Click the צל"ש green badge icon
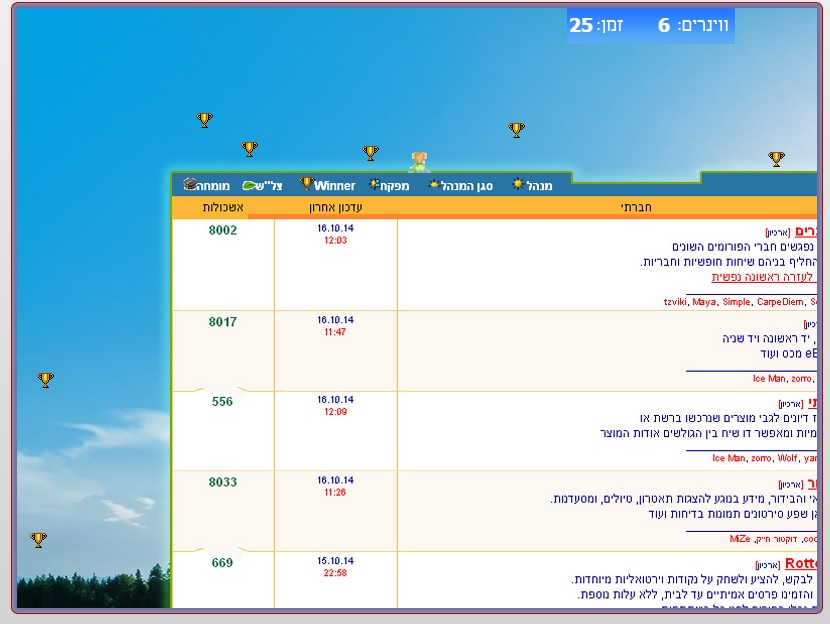 [251, 186]
